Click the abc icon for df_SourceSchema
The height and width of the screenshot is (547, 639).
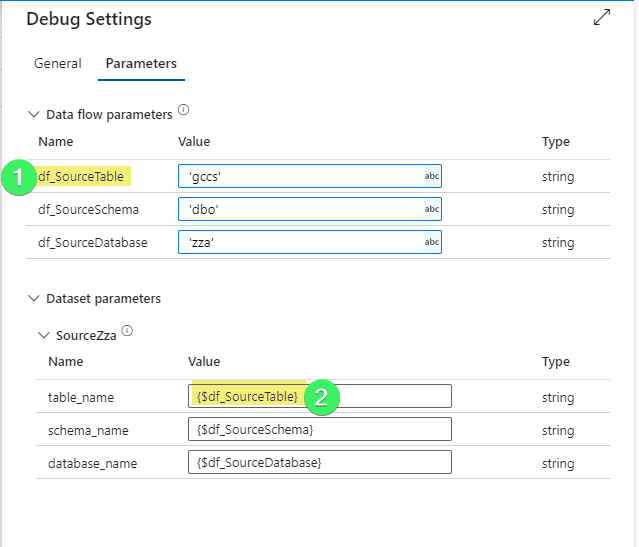point(432,209)
